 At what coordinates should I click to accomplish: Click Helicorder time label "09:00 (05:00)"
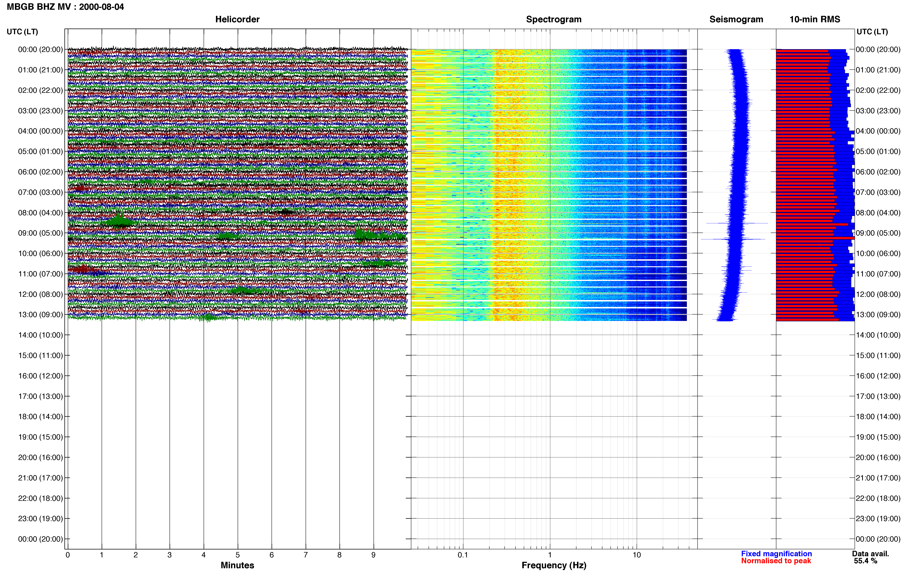click(41, 233)
